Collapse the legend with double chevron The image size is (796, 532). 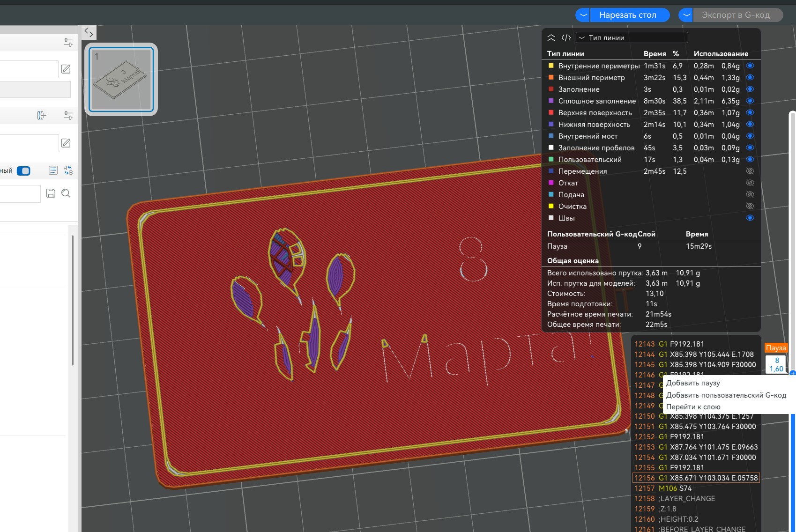coord(551,38)
